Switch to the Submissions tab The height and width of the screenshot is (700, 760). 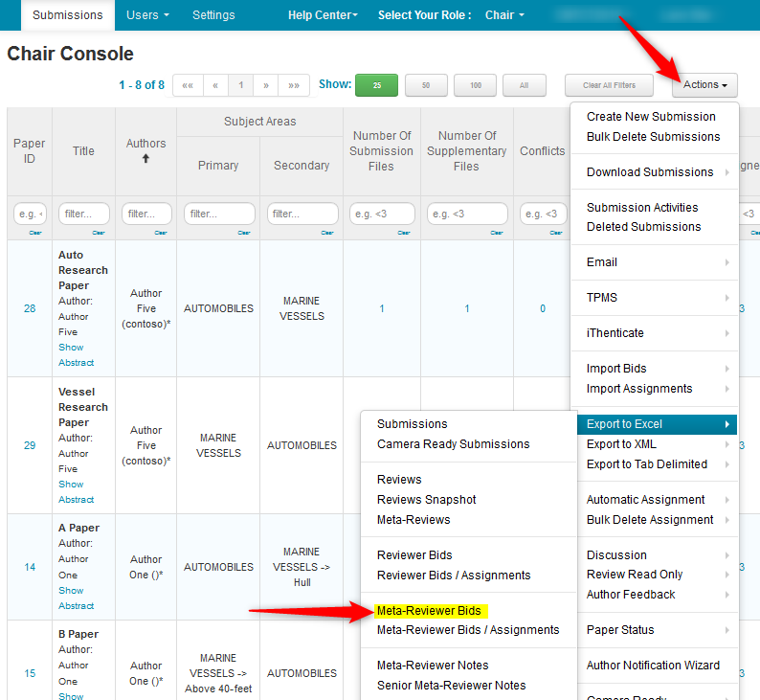click(67, 15)
